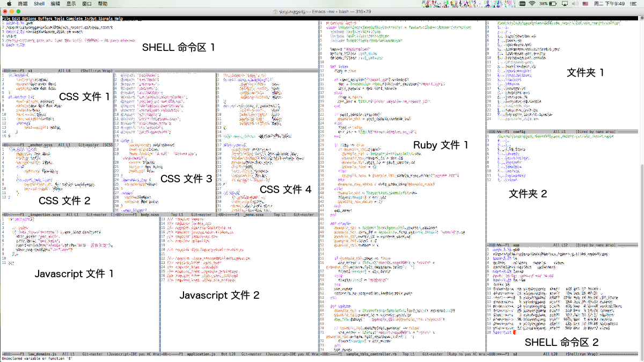Viewport: 644px width, 362px height.
Task: Open the 窗口 menu
Action: [x=87, y=3]
